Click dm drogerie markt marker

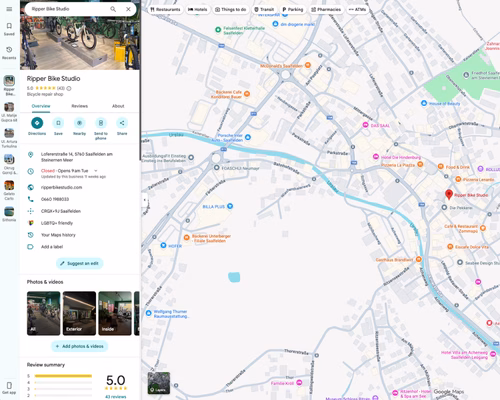tap(275, 24)
